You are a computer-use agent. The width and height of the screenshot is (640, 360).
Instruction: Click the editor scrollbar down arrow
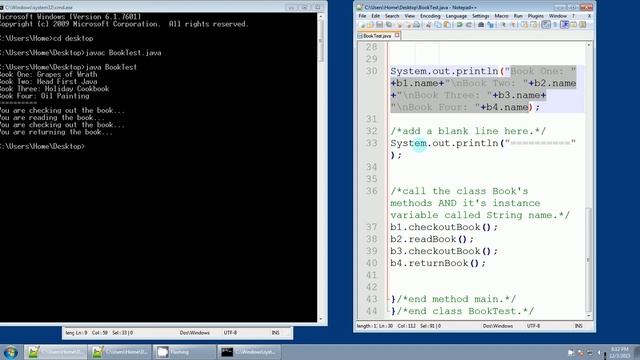click(x=588, y=316)
